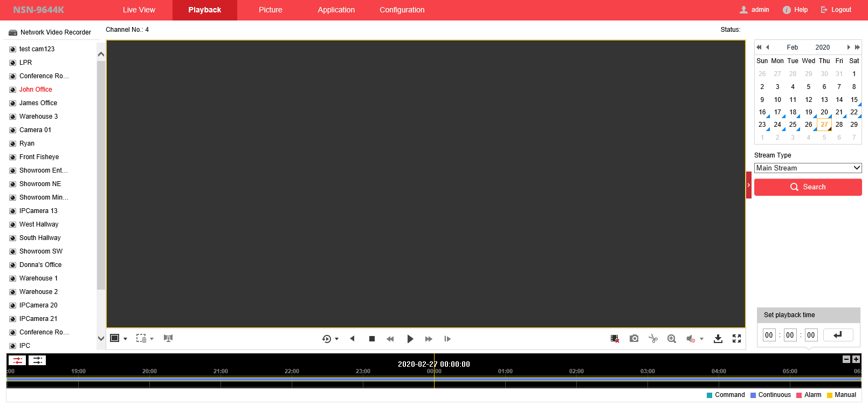Click the fisheye/monitor expansion icon
The height and width of the screenshot is (411, 868).
[x=168, y=338]
